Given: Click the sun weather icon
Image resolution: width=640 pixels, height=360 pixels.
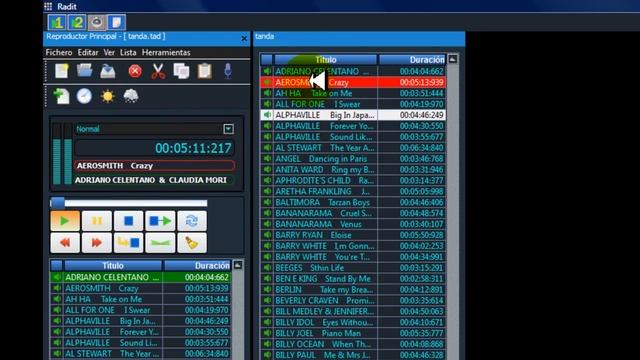Looking at the screenshot, I should pyautogui.click(x=108, y=96).
